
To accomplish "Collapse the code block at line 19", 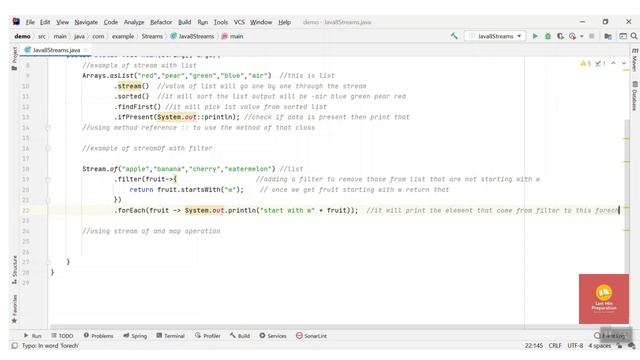I will click(x=48, y=180).
